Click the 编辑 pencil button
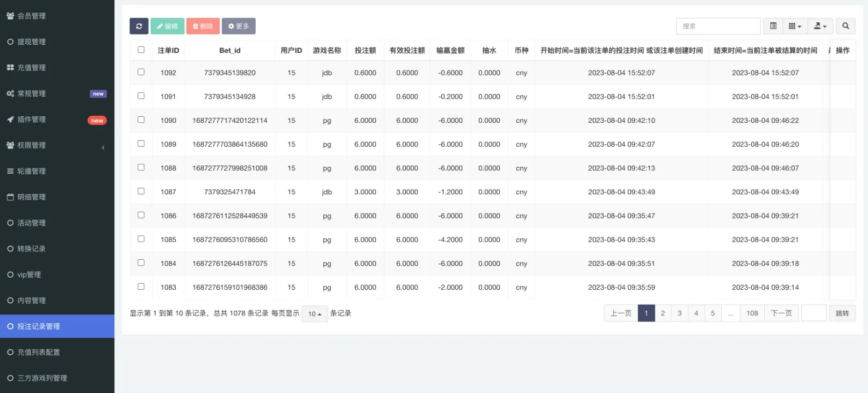Viewport: 868px width, 393px height. click(167, 26)
